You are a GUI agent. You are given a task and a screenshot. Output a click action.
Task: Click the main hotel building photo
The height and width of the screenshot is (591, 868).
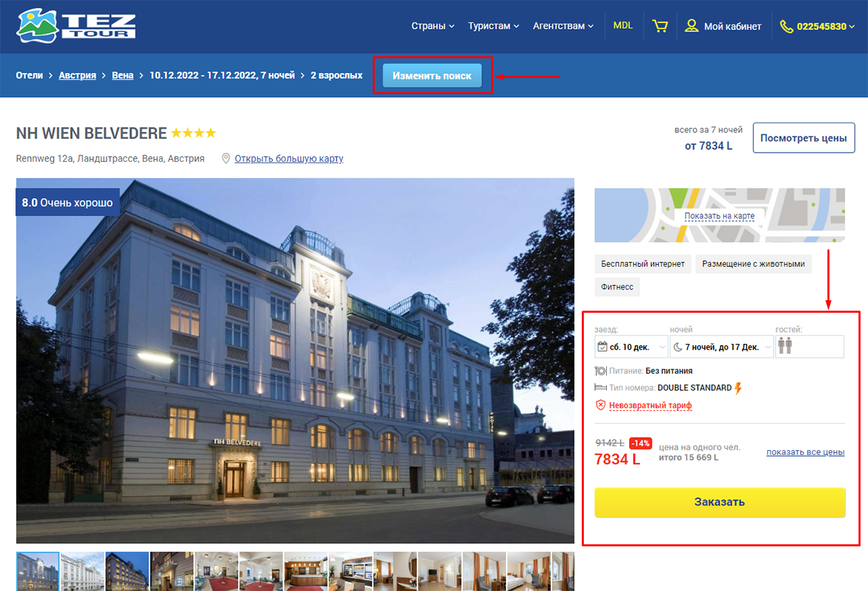tap(295, 361)
